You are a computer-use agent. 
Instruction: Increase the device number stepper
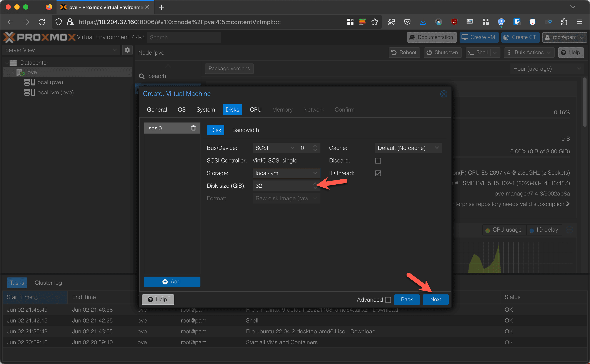tap(315, 145)
